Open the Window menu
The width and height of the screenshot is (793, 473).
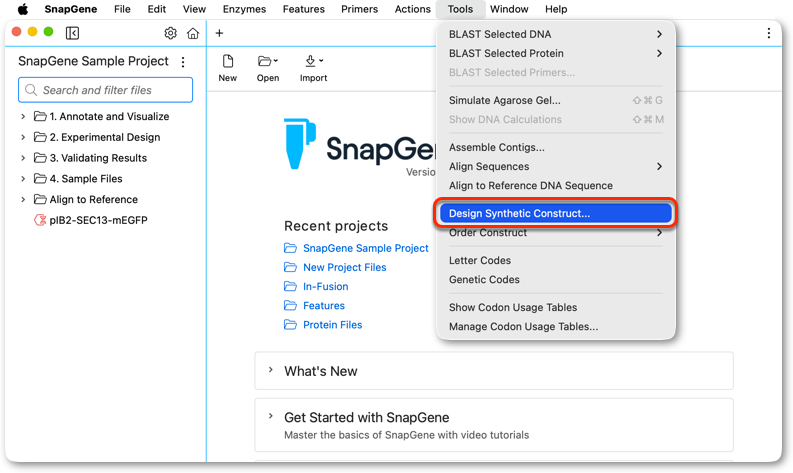point(509,9)
